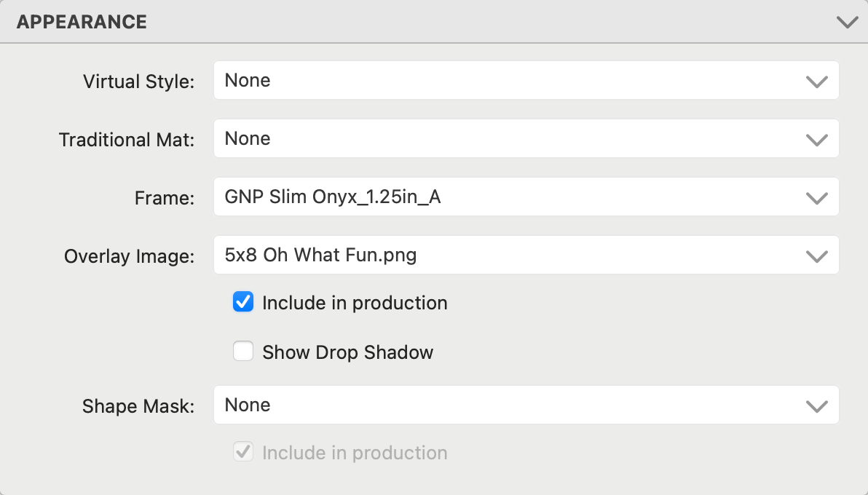Click the Shape Mask dropdown arrow
The image size is (868, 495).
[x=817, y=405]
